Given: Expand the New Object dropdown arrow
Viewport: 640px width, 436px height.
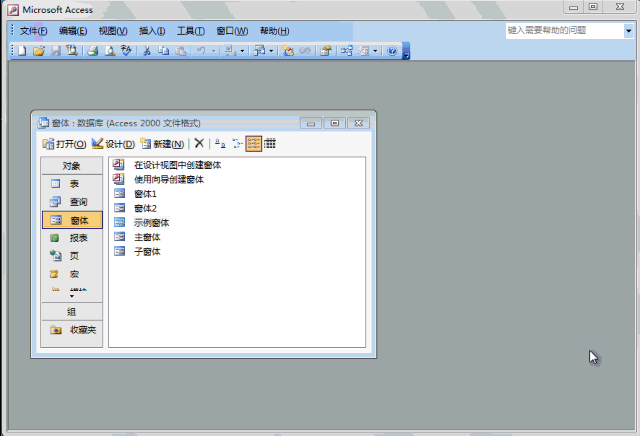Looking at the screenshot, I should (x=375, y=51).
